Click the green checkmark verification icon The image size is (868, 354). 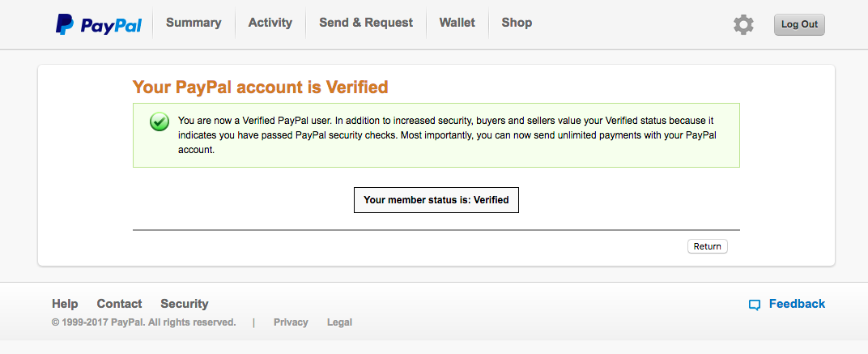160,122
